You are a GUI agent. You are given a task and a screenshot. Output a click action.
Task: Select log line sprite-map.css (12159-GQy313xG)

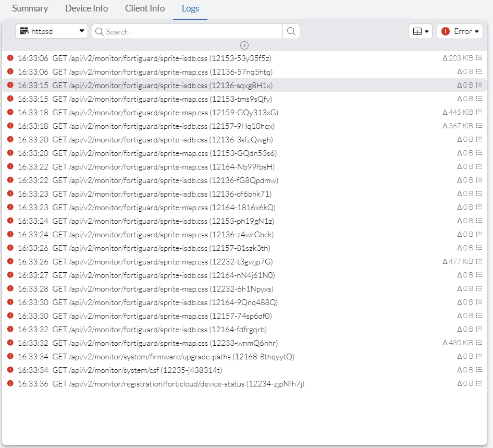point(244,112)
